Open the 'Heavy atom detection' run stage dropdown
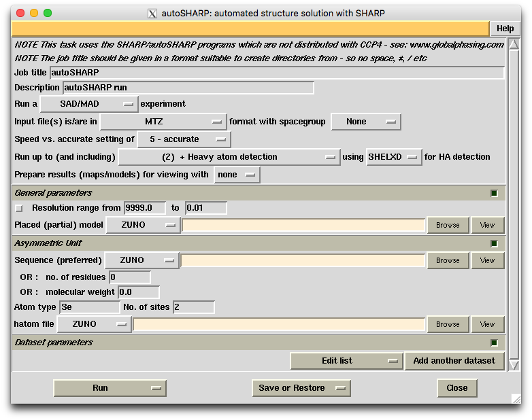532x420 pixels. [229, 157]
